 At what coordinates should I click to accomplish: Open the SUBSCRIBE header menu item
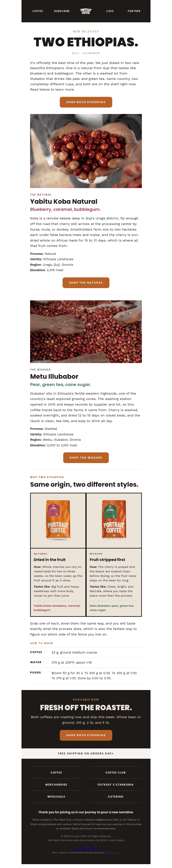[x=62, y=11]
